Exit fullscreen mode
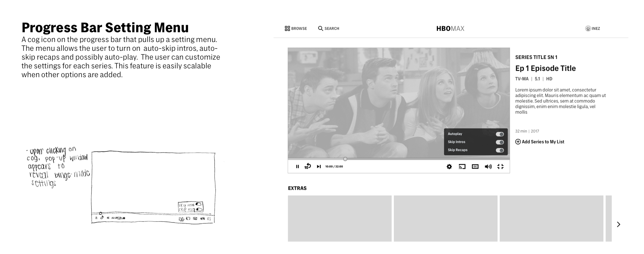The height and width of the screenshot is (254, 644). point(501,167)
